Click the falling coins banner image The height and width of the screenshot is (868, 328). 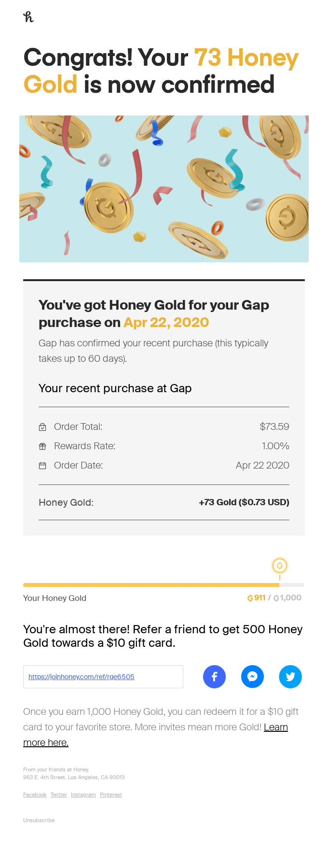[x=164, y=188]
